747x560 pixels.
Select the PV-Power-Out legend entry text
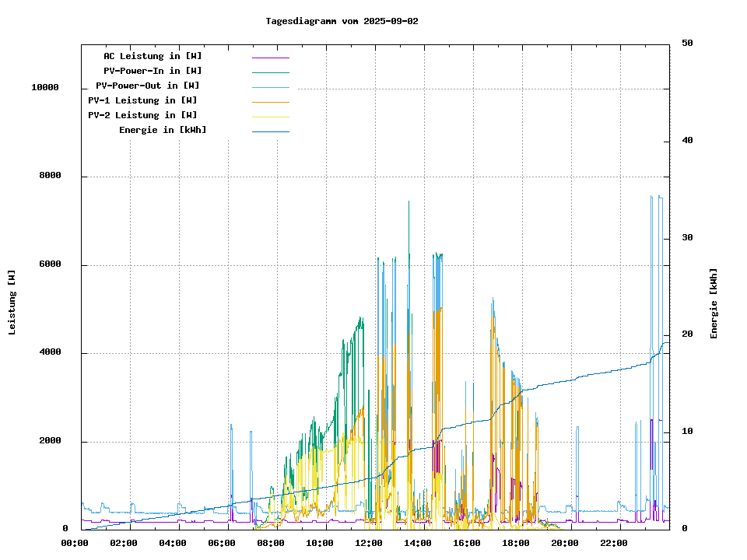(148, 86)
